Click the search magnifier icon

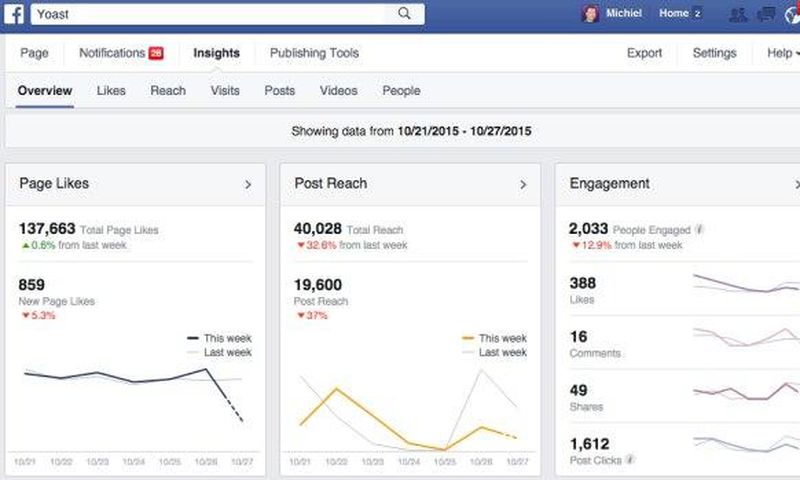404,13
